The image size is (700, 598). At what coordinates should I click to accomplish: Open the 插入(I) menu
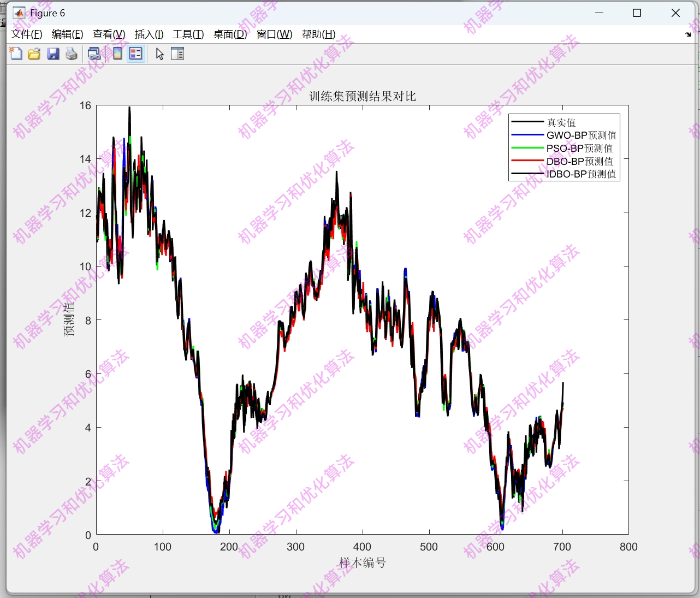click(x=149, y=34)
